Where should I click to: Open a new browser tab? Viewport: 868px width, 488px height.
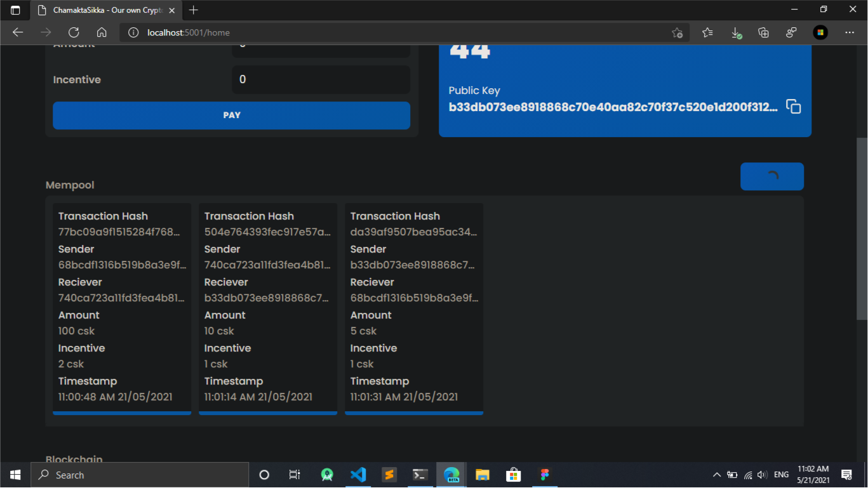194,10
